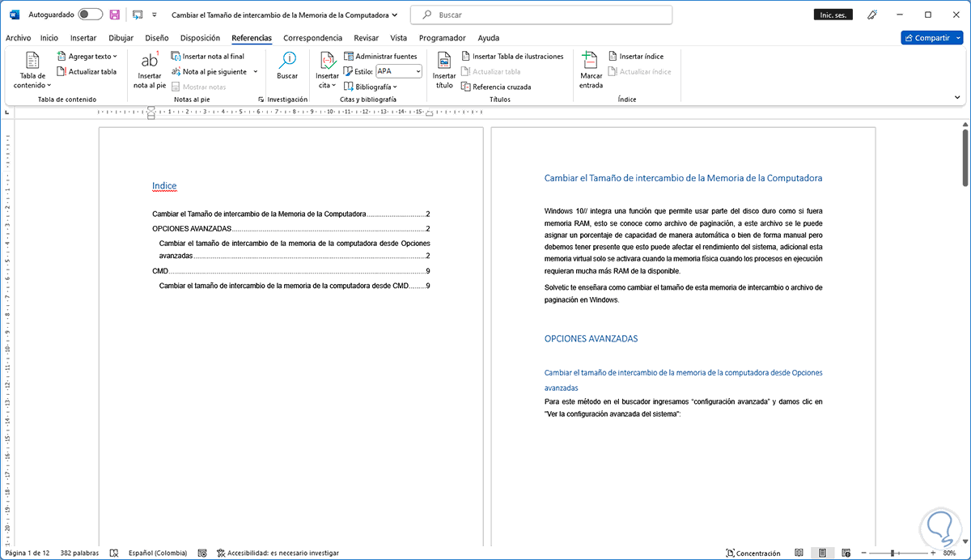Go to next footnote with Nota al pie siguiente
Image resolution: width=971 pixels, height=560 pixels.
tap(208, 71)
